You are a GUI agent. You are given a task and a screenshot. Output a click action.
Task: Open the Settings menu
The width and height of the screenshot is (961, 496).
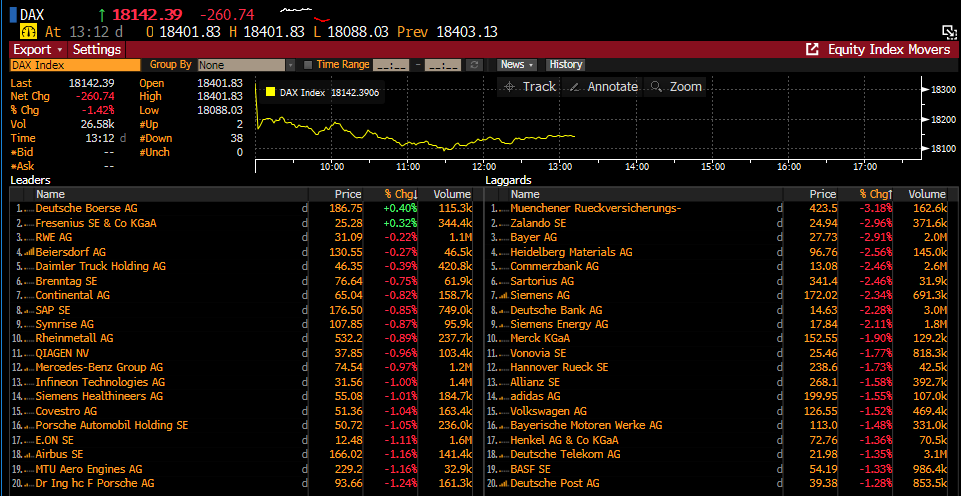click(x=97, y=49)
